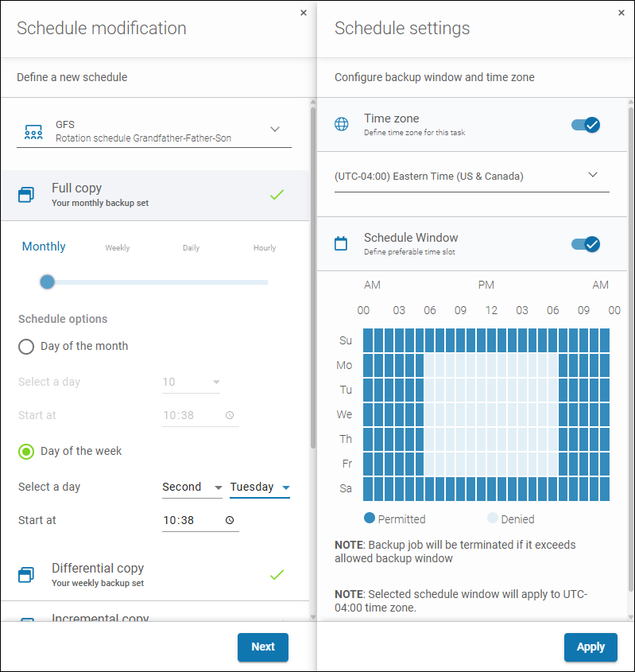
Task: Switch to the Hourly schedule tab
Action: pos(265,247)
